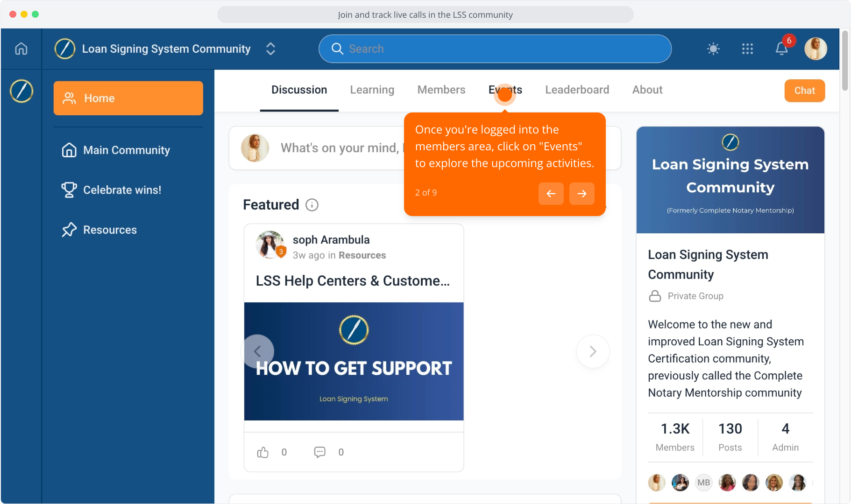The height and width of the screenshot is (504, 851).
Task: Go to next tooltip step arrow
Action: (582, 193)
